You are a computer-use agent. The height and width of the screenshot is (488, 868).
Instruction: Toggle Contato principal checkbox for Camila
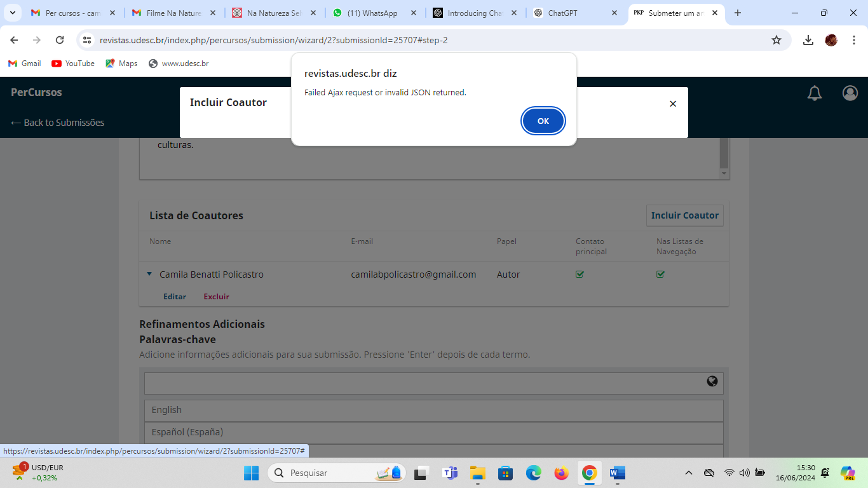tap(580, 274)
